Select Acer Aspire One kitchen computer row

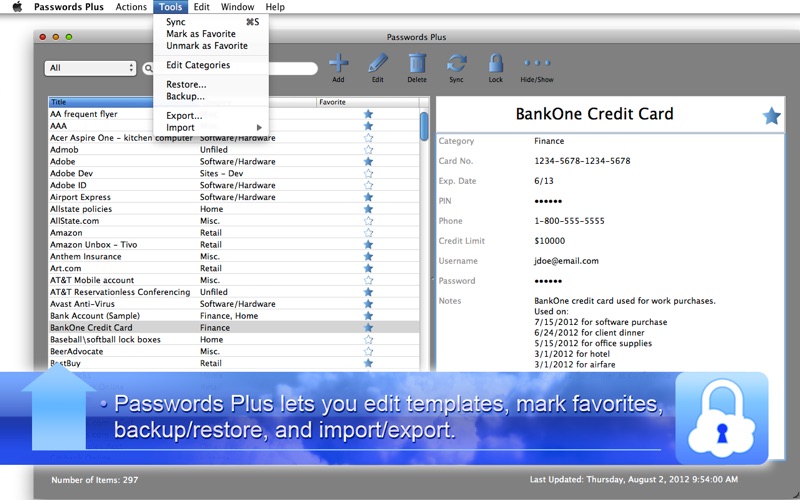click(234, 138)
